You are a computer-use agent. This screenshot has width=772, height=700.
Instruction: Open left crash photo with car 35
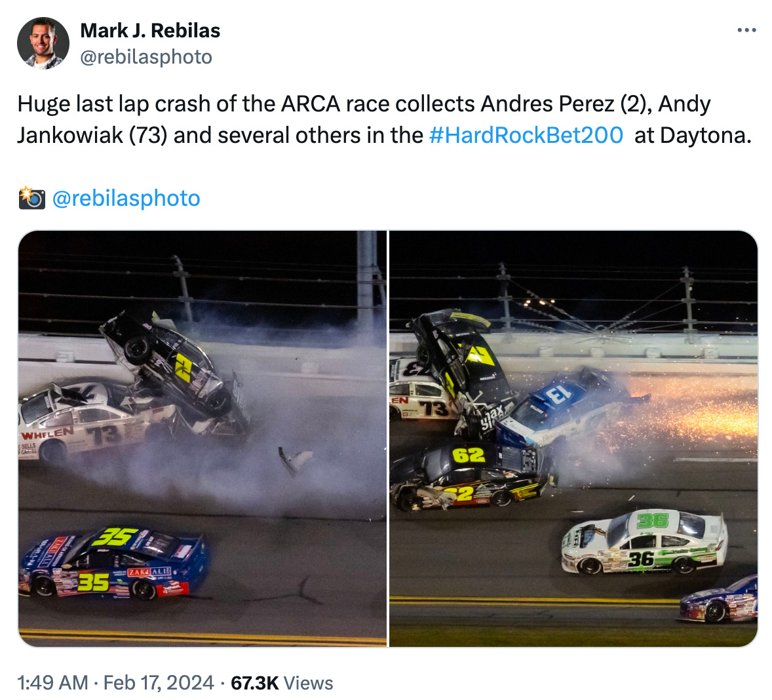pos(203,438)
